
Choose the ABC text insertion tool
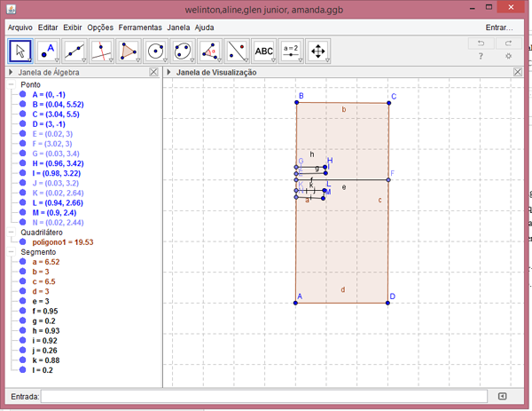pos(264,51)
